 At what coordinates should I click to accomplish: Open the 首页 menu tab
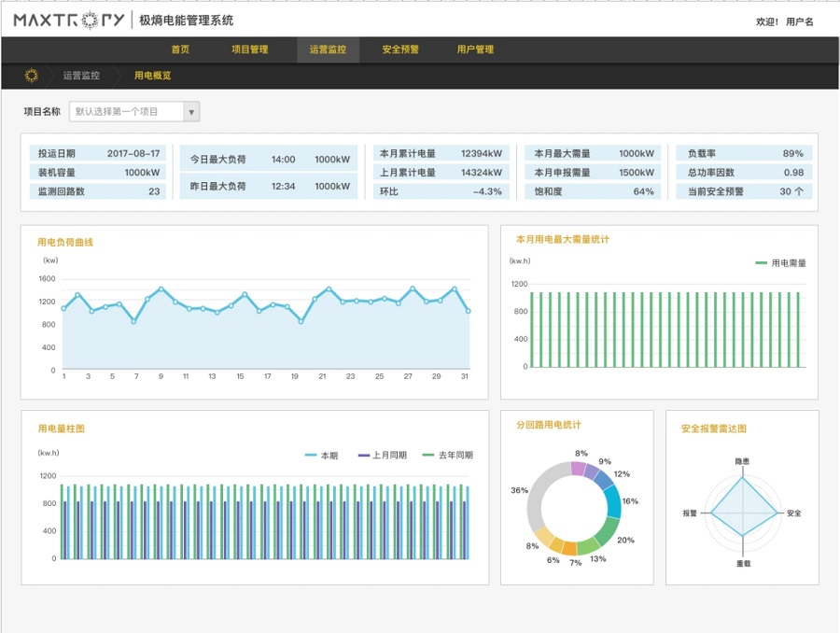point(180,49)
